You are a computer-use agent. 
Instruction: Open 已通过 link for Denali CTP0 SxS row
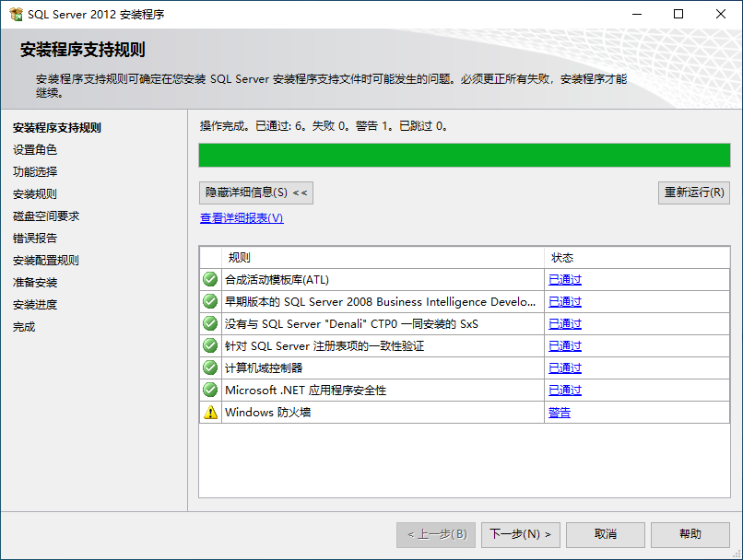click(565, 324)
